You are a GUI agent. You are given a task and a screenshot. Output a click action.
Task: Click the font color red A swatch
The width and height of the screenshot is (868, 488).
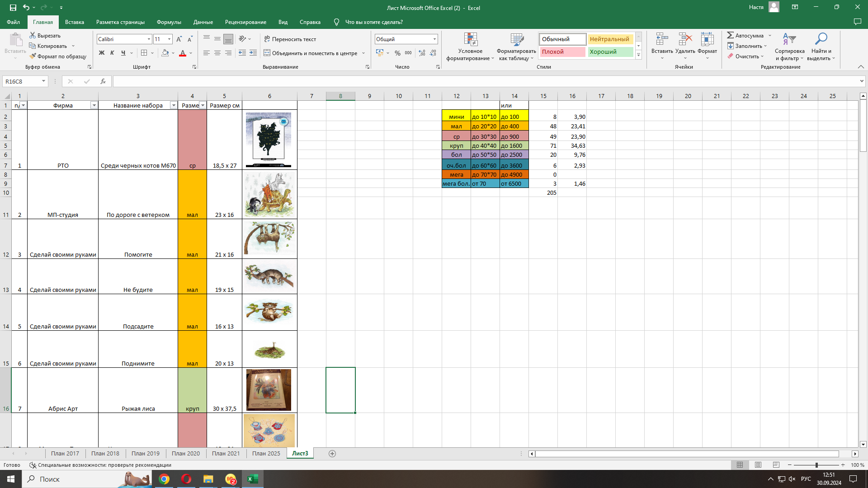tap(183, 53)
